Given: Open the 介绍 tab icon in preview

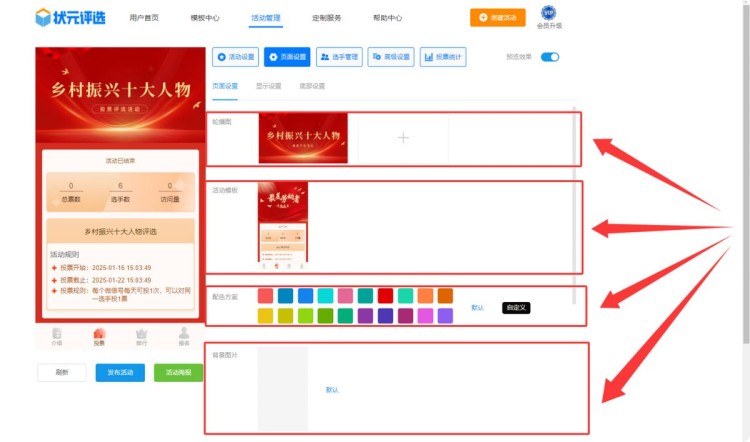Looking at the screenshot, I should pos(57,335).
